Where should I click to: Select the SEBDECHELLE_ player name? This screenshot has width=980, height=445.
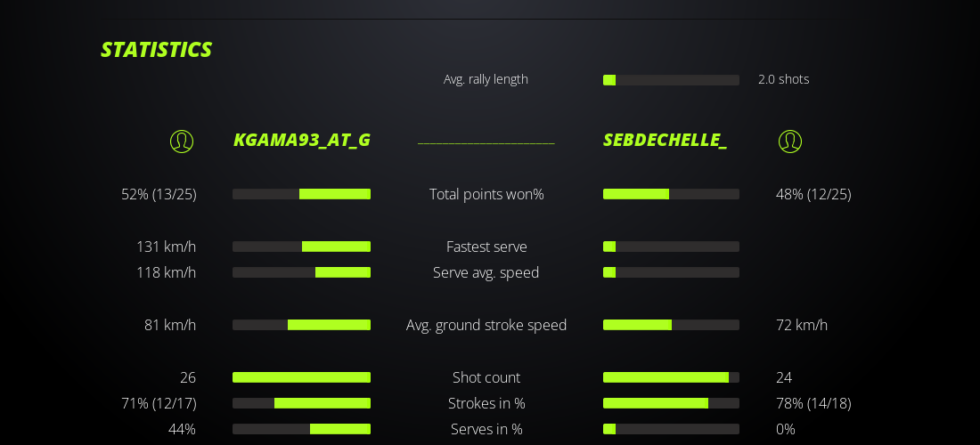click(x=665, y=140)
